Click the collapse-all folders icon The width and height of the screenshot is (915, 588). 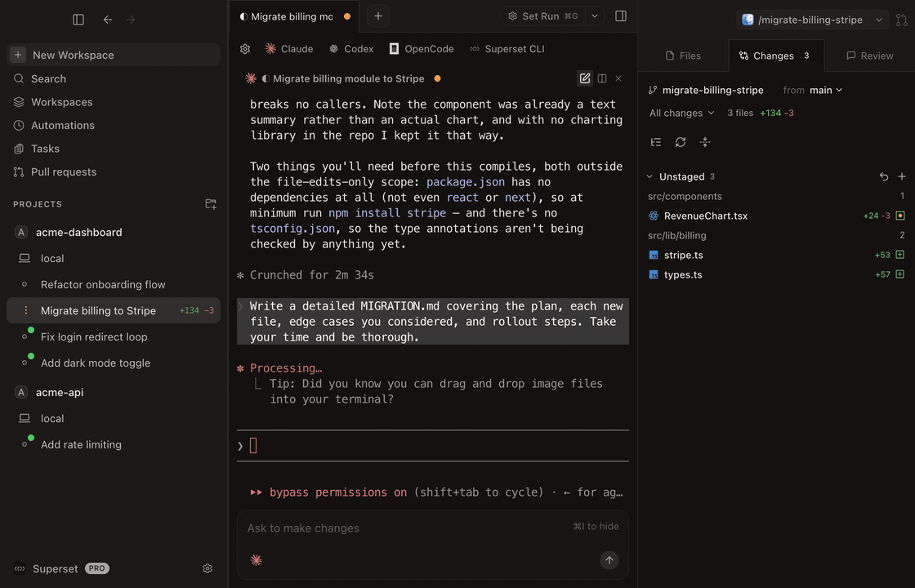(x=705, y=142)
